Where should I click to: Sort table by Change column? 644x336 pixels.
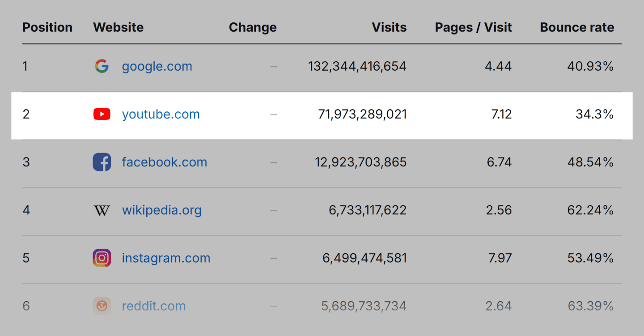[x=253, y=27]
